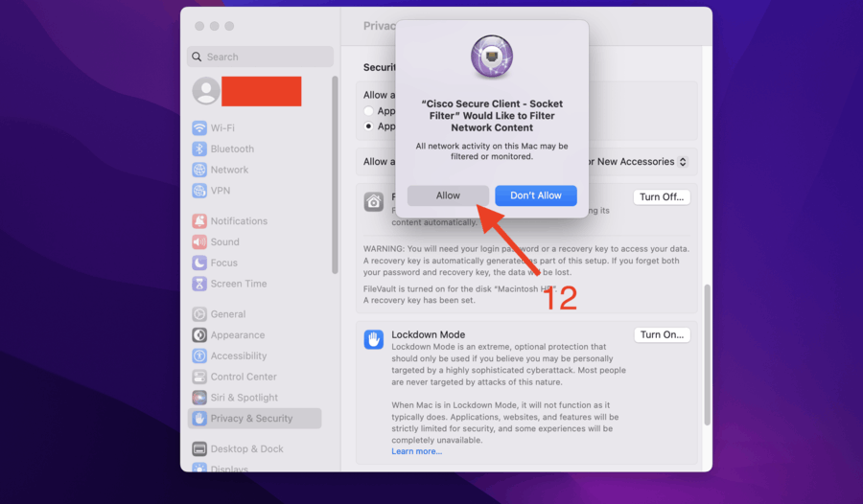Select the first application source radio button

368,111
